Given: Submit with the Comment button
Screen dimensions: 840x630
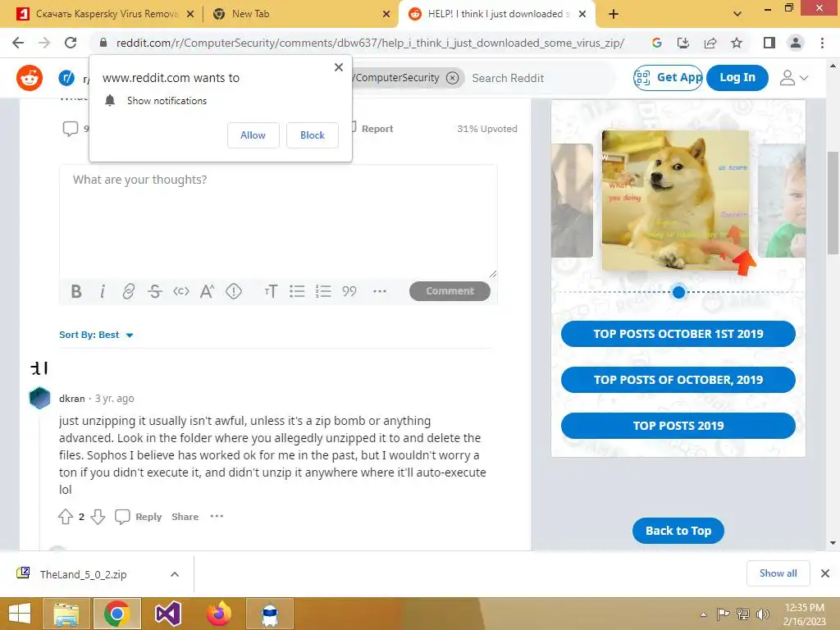Looking at the screenshot, I should (450, 291).
